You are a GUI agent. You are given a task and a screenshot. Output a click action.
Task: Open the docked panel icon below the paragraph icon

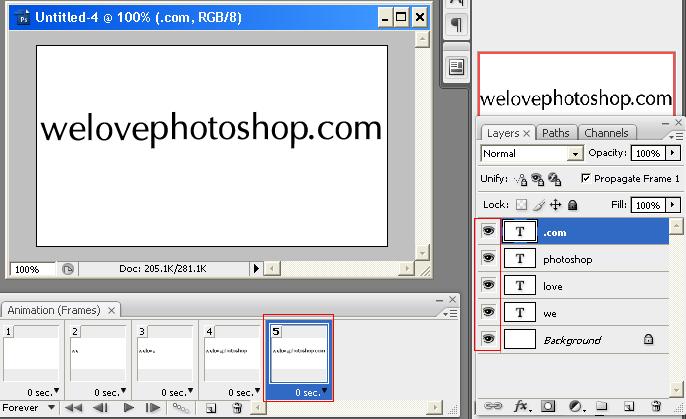click(456, 67)
